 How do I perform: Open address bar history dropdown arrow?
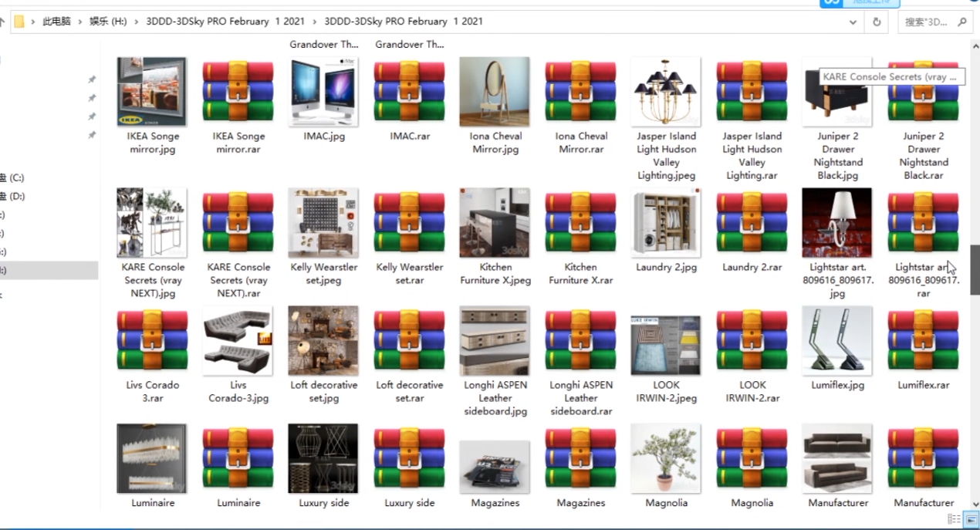pos(853,22)
